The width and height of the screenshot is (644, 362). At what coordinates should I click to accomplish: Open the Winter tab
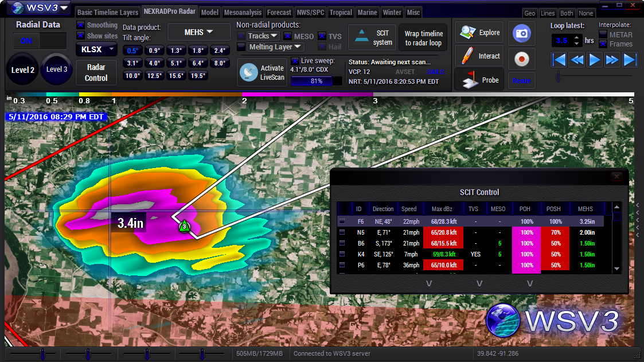pyautogui.click(x=392, y=12)
